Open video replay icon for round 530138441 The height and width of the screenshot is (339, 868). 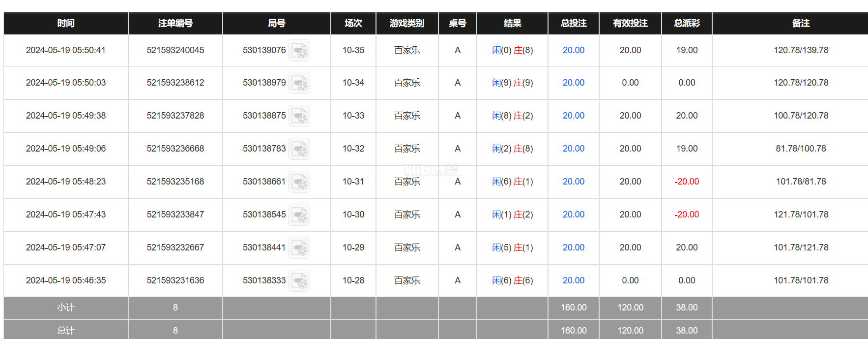(x=299, y=247)
